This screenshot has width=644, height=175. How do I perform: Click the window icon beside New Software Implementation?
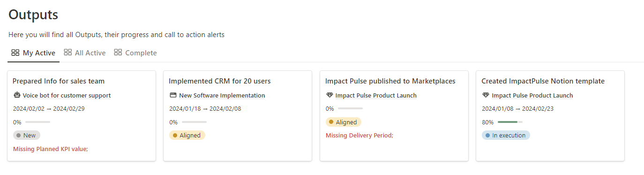[x=173, y=95]
